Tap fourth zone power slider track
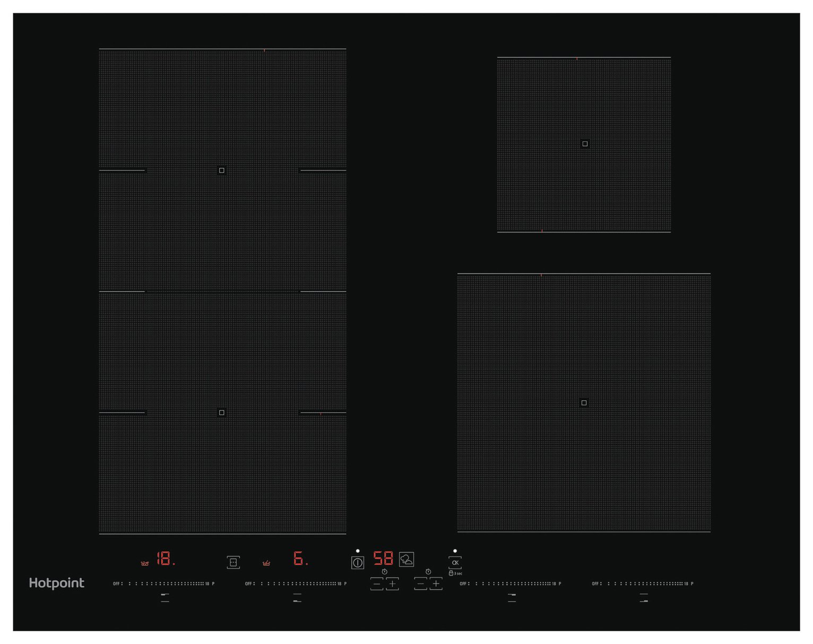Screen dimensions: 813x644 tap(643, 583)
